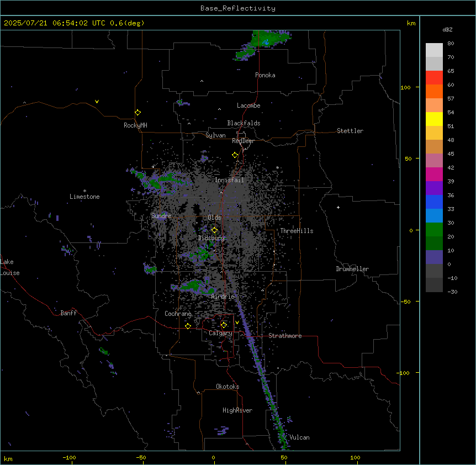Click the -100 tick label on bottom axis
Viewport: 476px width, 465px height.
[69, 458]
